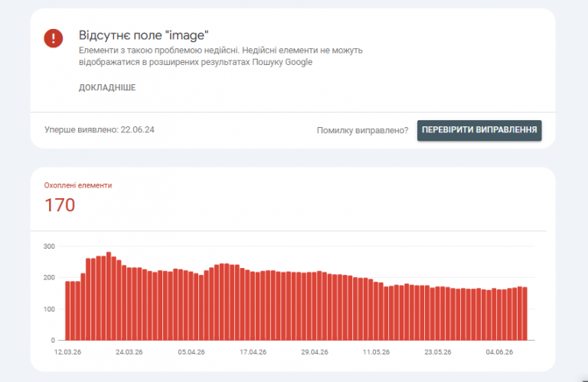This screenshot has height=382, width=588.
Task: Click the y-axis value 100
Action: click(x=49, y=309)
